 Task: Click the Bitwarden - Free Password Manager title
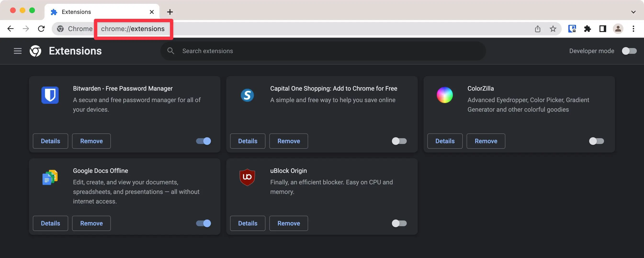(123, 88)
